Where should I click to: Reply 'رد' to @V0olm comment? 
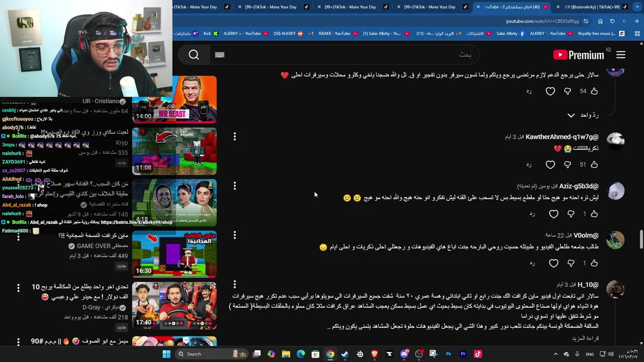[x=532, y=263]
